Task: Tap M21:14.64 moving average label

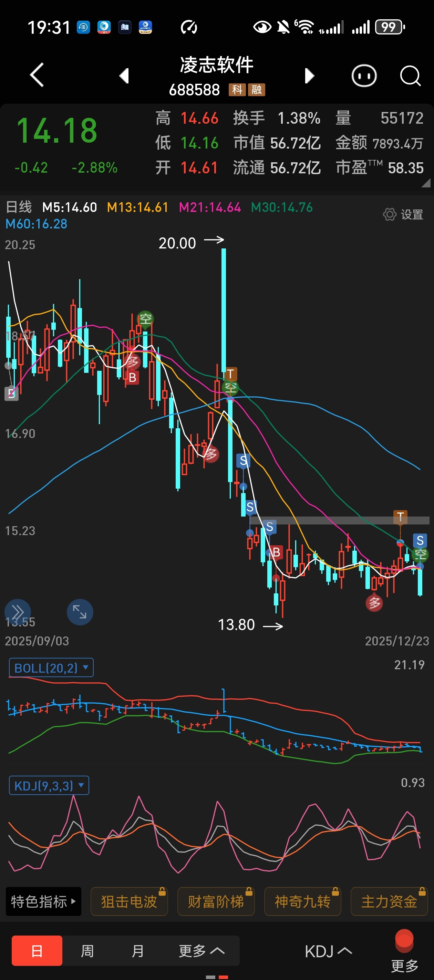Action: click(x=210, y=207)
